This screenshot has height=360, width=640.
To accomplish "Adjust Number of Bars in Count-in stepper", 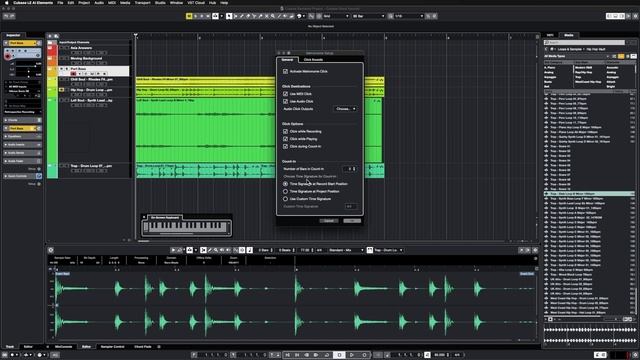I will tap(354, 169).
